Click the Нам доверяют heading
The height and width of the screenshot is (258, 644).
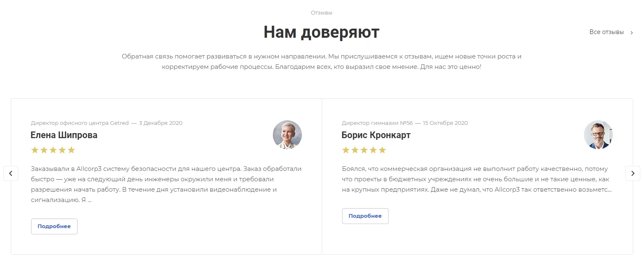click(x=322, y=32)
